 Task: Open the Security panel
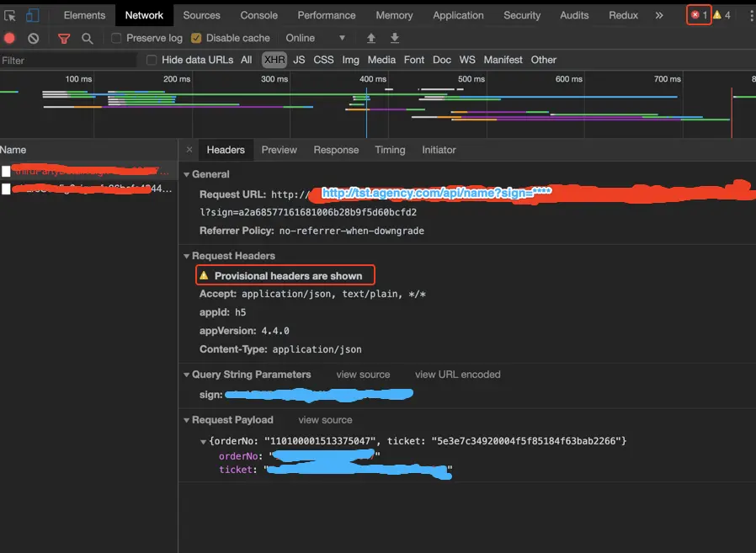click(x=522, y=15)
